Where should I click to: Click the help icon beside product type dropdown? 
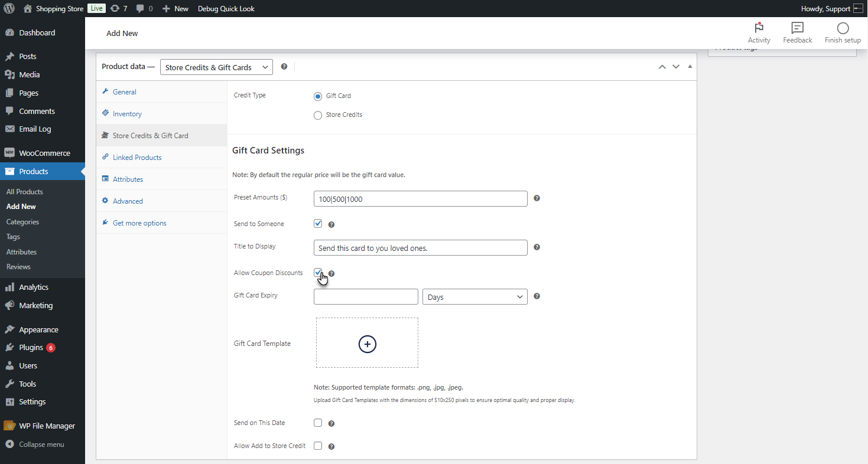pos(284,67)
